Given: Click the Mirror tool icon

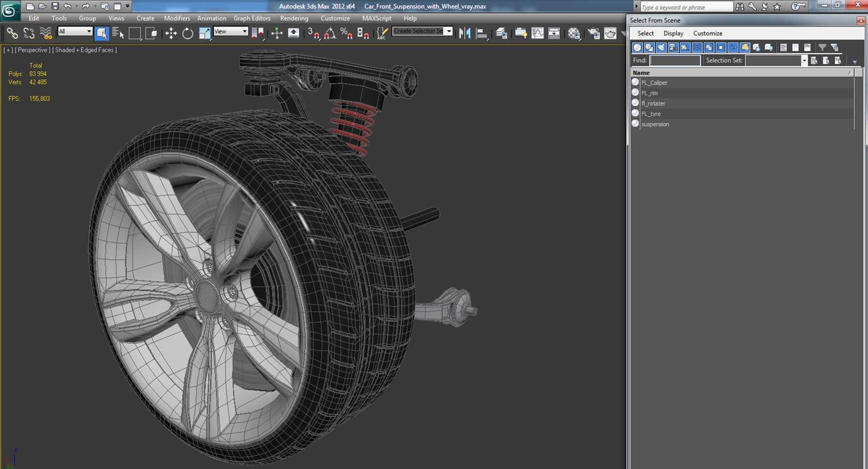Looking at the screenshot, I should tap(465, 33).
